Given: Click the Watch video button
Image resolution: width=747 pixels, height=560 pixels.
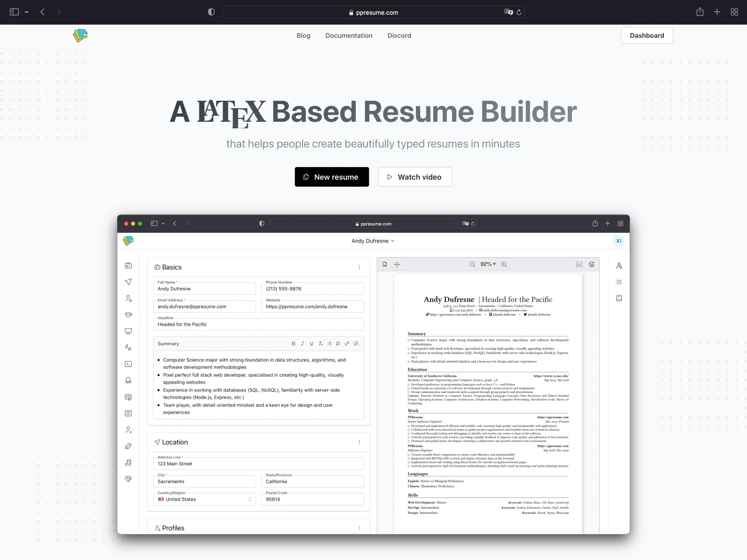Looking at the screenshot, I should pos(415,177).
